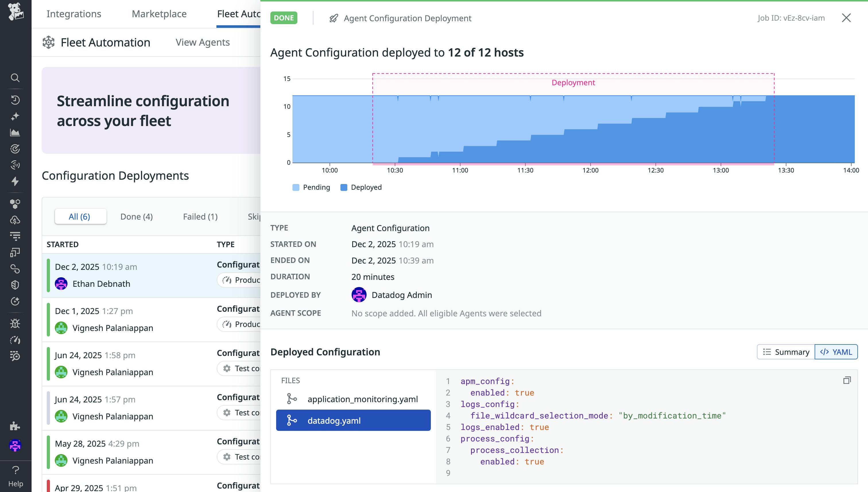Switch Deployed Configuration view to Summary
This screenshot has height=492, width=868.
(786, 352)
